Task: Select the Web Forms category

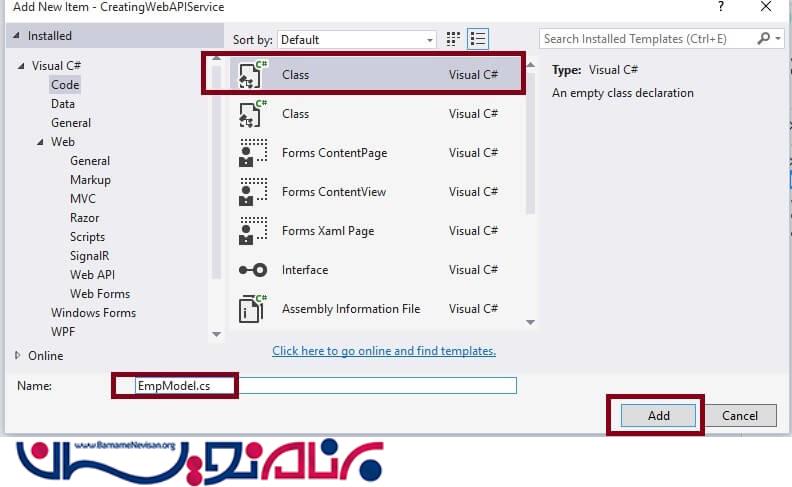Action: [100, 294]
